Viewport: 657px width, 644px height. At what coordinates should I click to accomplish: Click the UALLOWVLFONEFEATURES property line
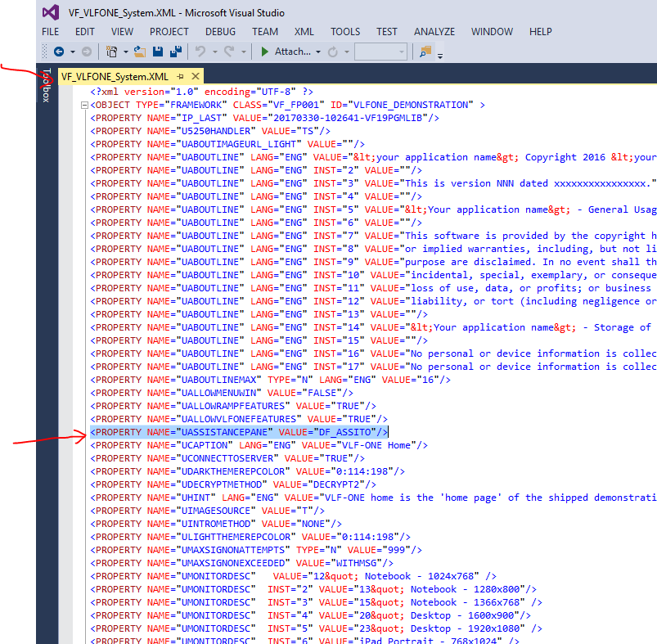(239, 419)
